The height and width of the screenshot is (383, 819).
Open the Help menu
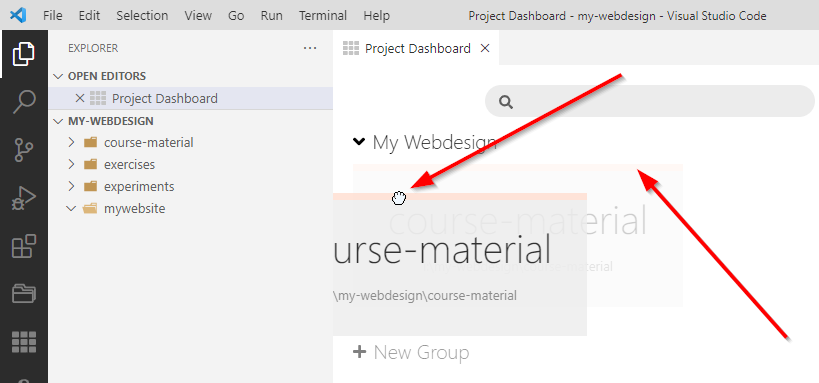377,16
